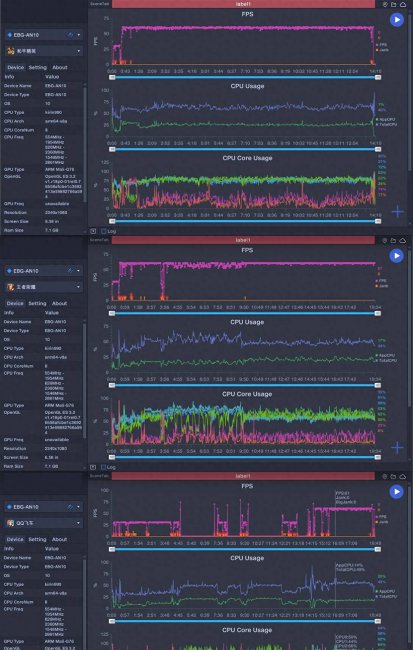The height and width of the screenshot is (650, 413).
Task: Click the location marker icon in the 和平精英 capture header
Action: [385, 5]
